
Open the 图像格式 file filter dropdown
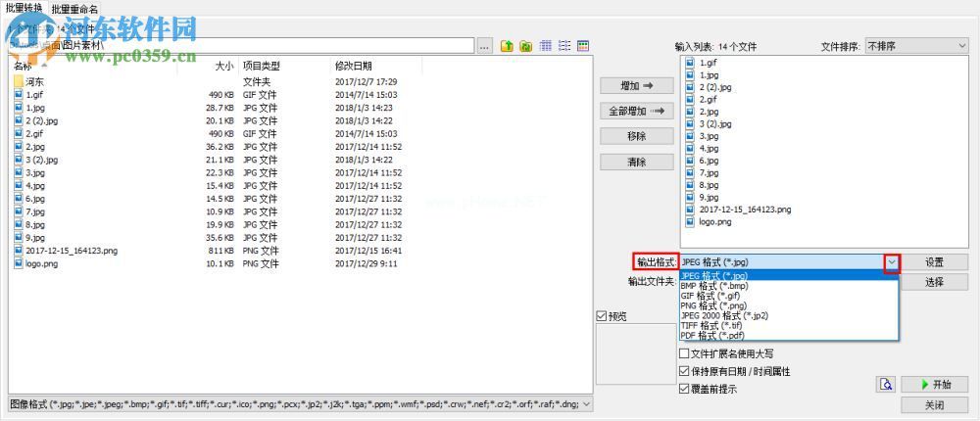300,404
